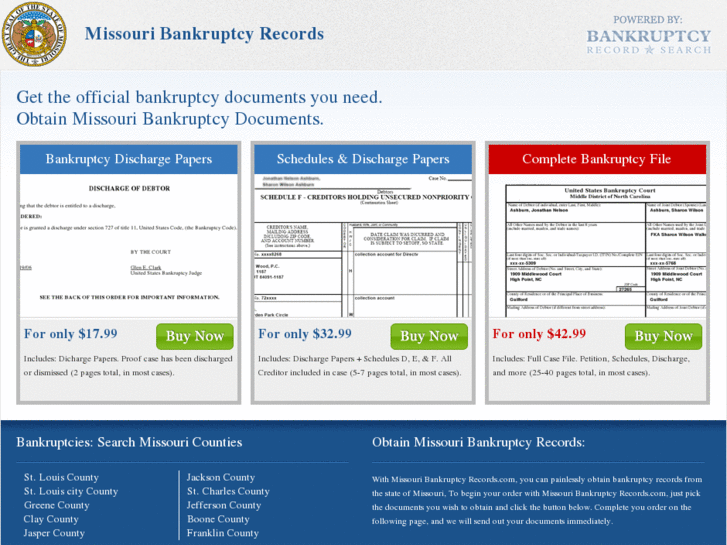Click the 'POWERED BY:' label

648,20
